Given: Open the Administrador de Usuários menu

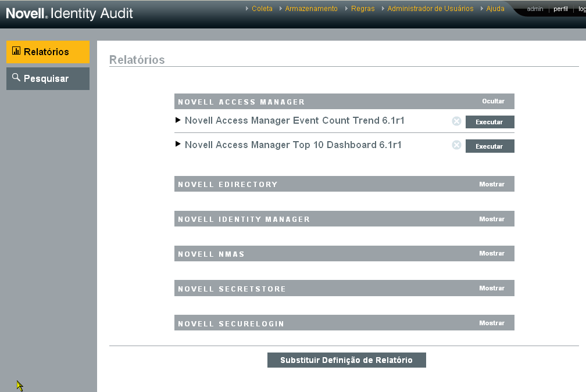Looking at the screenshot, I should 430,9.
